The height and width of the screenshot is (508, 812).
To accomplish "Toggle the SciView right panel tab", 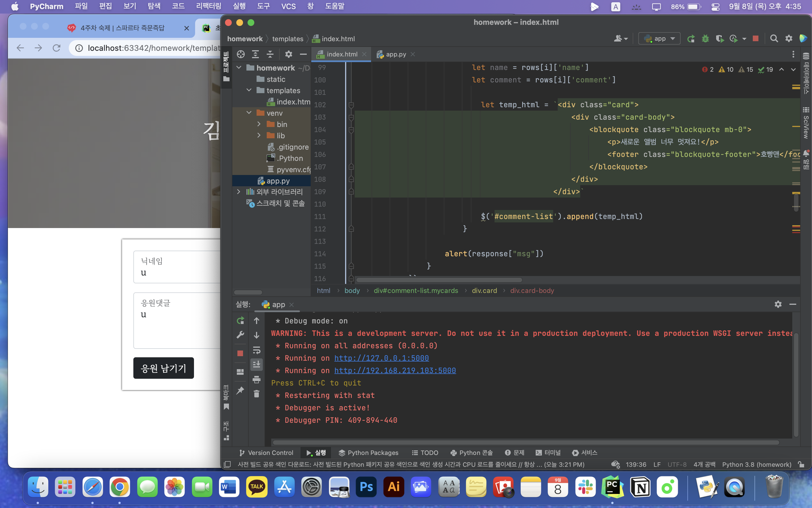I will [x=806, y=123].
